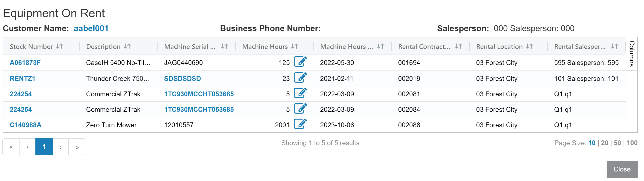The width and height of the screenshot is (644, 181).
Task: Sort by Rental Contract column arrows
Action: click(459, 46)
